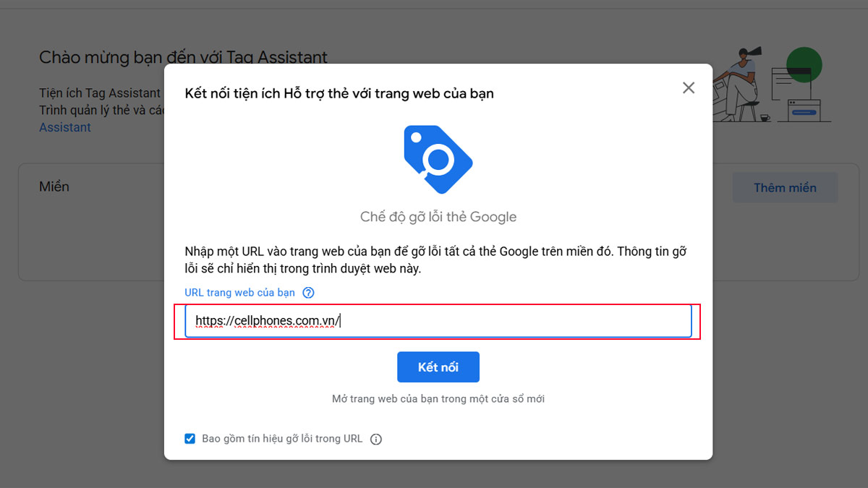Viewport: 868px width, 488px height.
Task: Click the browser window graphic in the illustration
Action: 804,112
